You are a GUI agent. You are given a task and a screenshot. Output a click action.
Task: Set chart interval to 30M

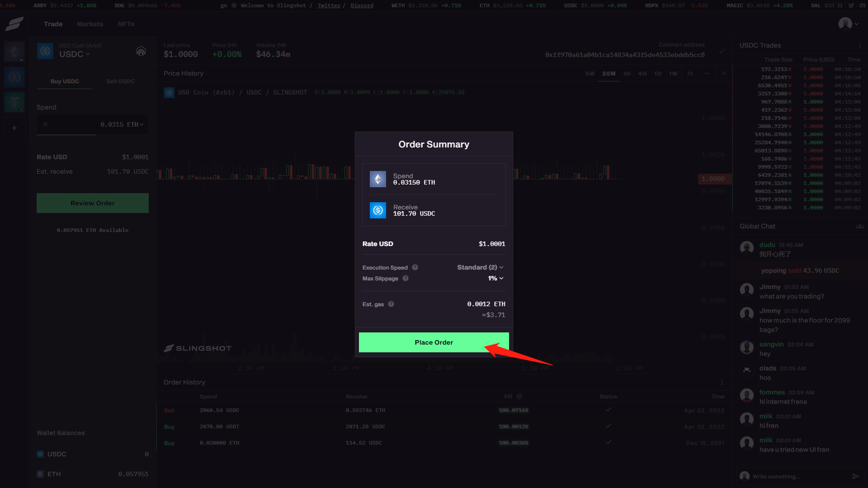(x=609, y=73)
